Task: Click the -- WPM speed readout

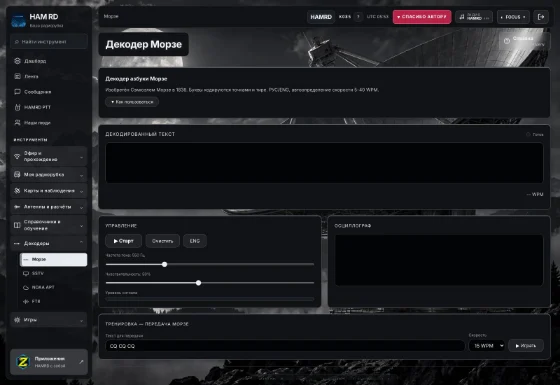Action: click(x=535, y=194)
